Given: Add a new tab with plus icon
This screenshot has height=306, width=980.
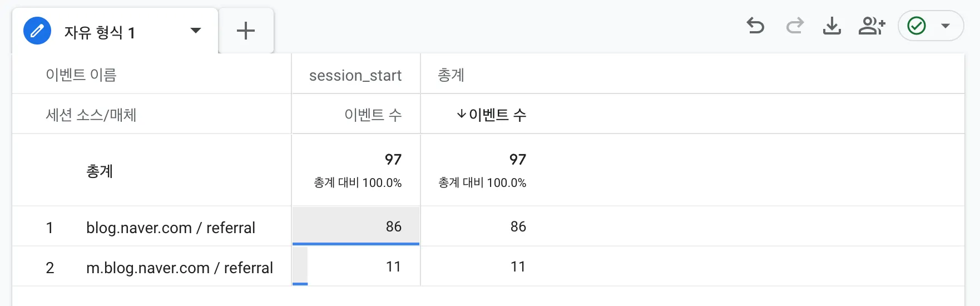Looking at the screenshot, I should point(246,31).
